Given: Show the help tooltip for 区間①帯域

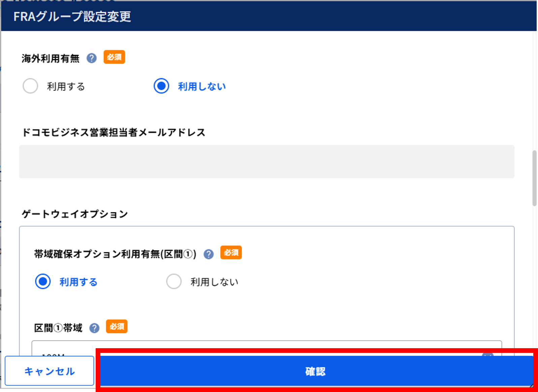Looking at the screenshot, I should tap(94, 328).
